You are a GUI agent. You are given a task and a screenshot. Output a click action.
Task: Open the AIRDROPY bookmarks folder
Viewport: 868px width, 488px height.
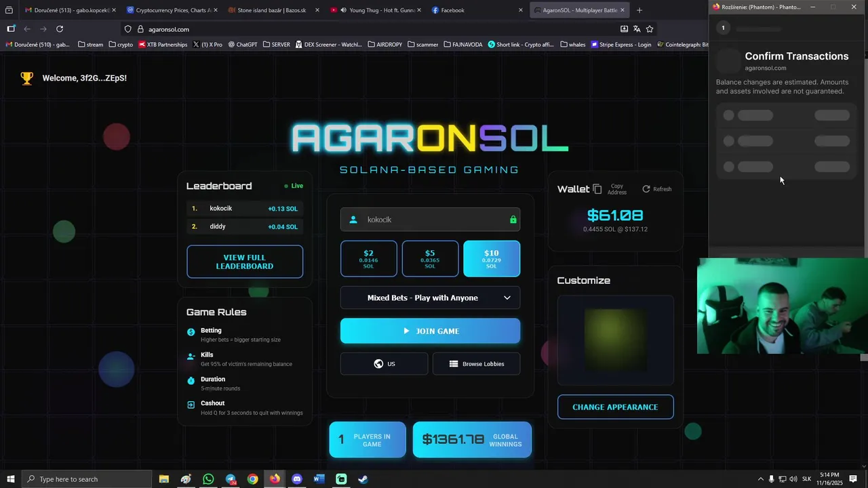(385, 45)
